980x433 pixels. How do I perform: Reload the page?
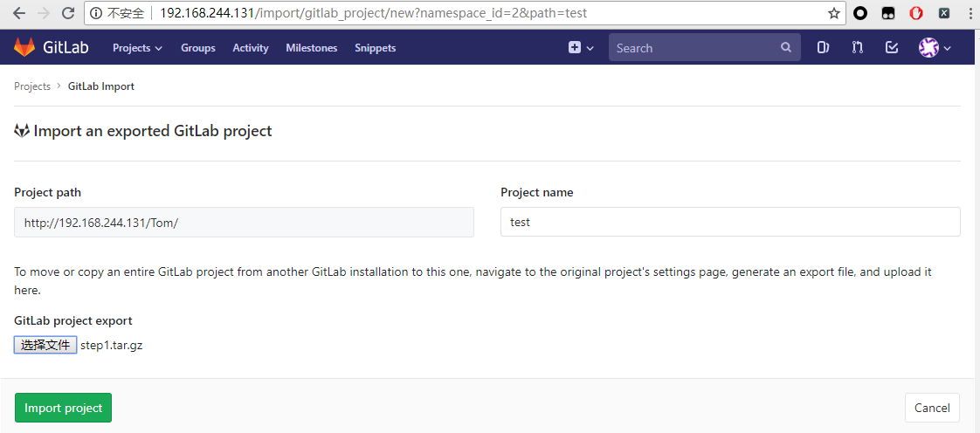[x=69, y=13]
